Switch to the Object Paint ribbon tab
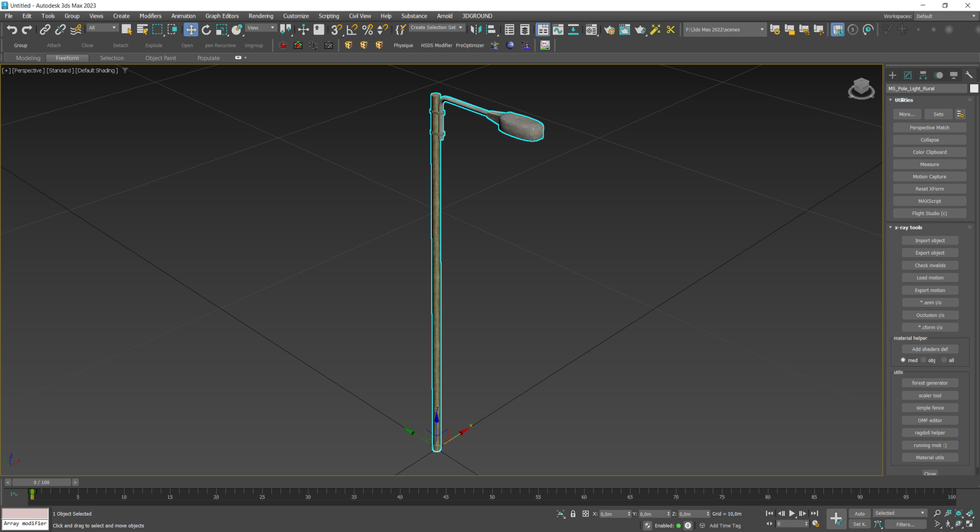Image resolution: width=980 pixels, height=532 pixels. 160,58
